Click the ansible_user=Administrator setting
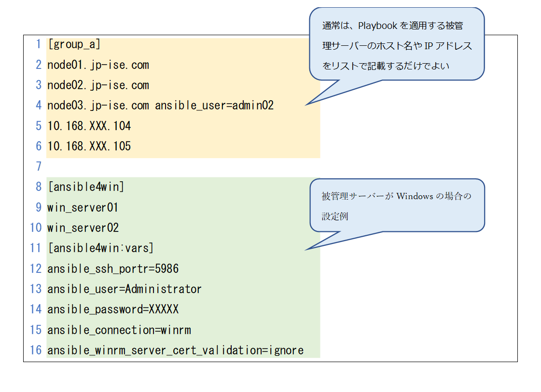541x392 pixels. coord(124,289)
